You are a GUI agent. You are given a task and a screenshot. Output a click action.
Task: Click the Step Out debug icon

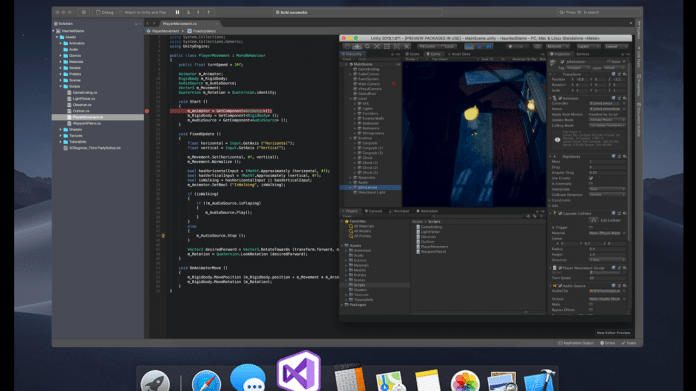pos(208,12)
